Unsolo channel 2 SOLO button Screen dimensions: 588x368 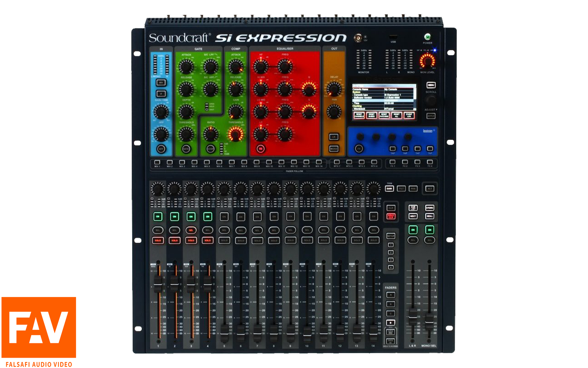click(x=174, y=240)
